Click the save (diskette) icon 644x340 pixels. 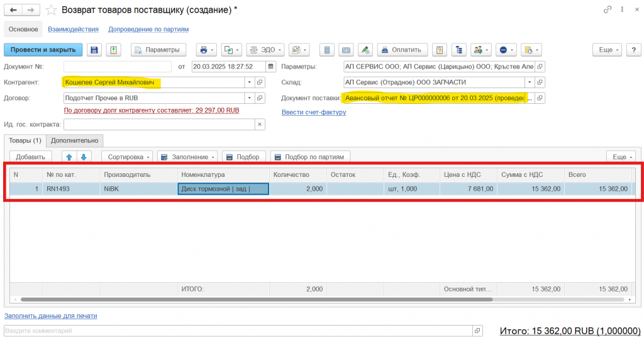94,50
